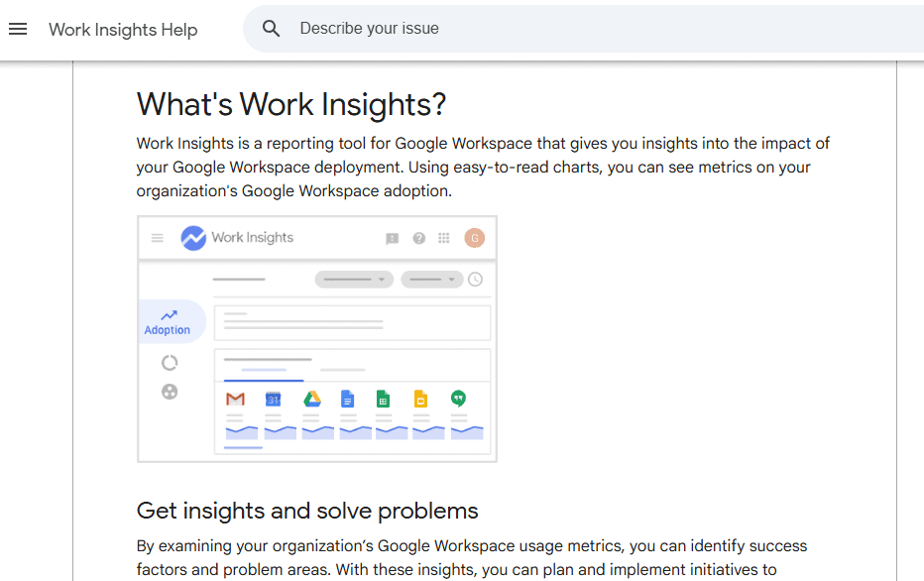Click the Adoption trend icon in illustration
Image resolution: width=924 pixels, height=581 pixels.
coord(170,315)
